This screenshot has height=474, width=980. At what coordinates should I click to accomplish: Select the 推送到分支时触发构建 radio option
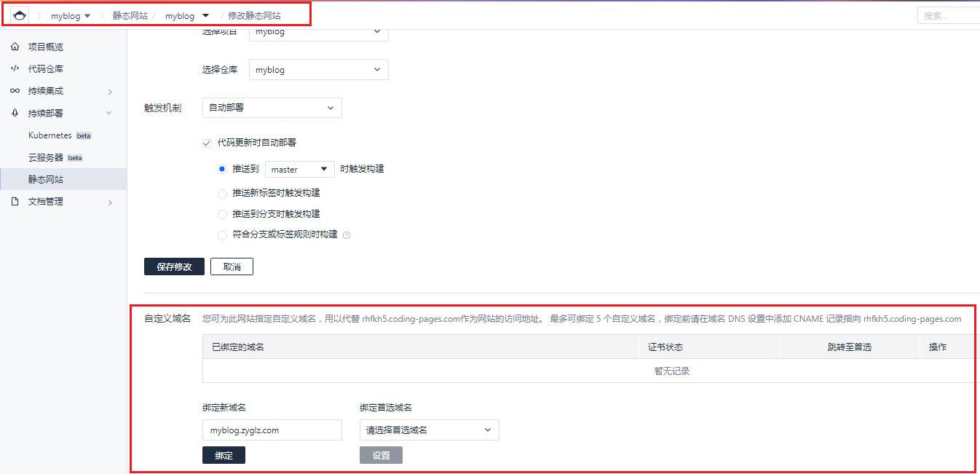point(223,214)
